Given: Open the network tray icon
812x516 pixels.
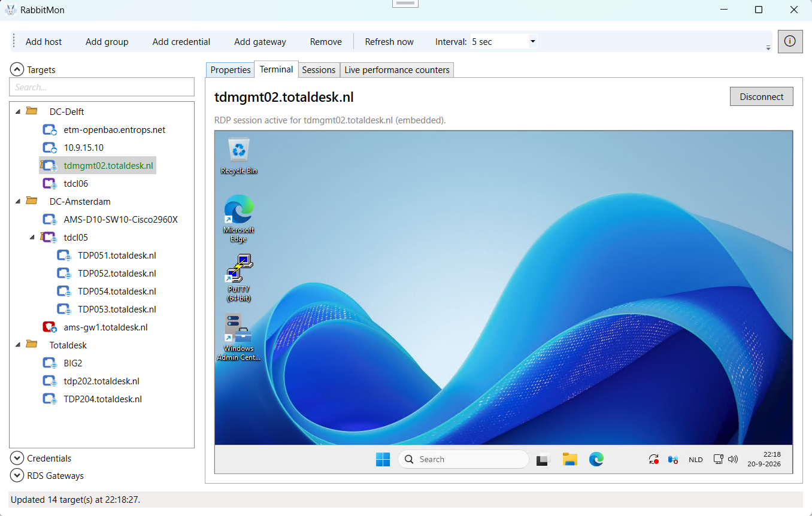Looking at the screenshot, I should (719, 459).
